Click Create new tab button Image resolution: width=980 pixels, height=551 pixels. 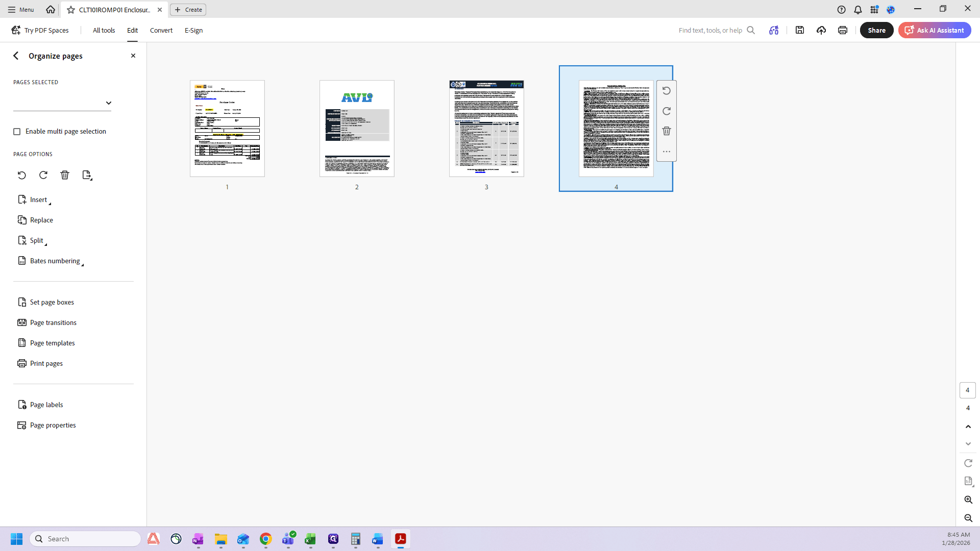[188, 10]
